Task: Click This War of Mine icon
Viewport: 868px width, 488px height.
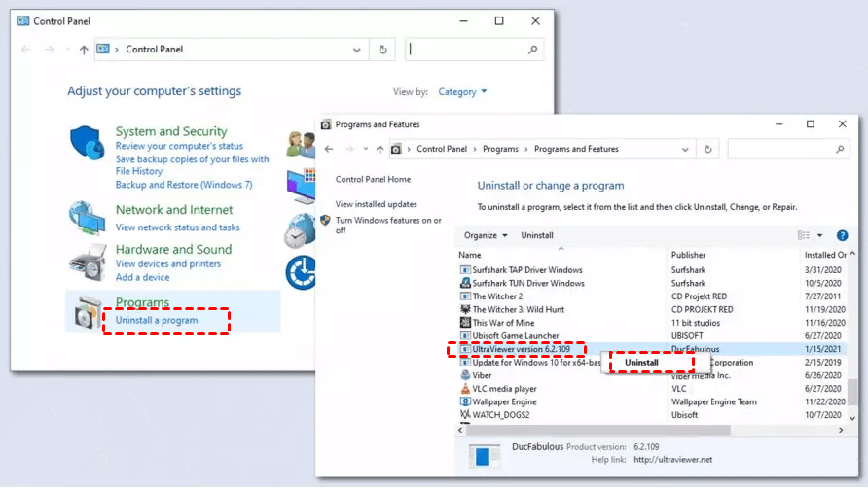Action: [x=465, y=323]
